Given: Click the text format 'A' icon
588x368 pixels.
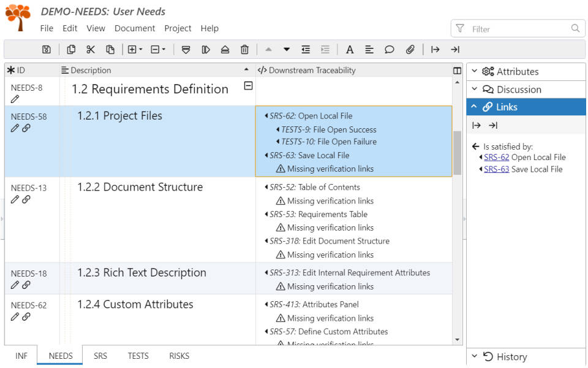Looking at the screenshot, I should 350,50.
